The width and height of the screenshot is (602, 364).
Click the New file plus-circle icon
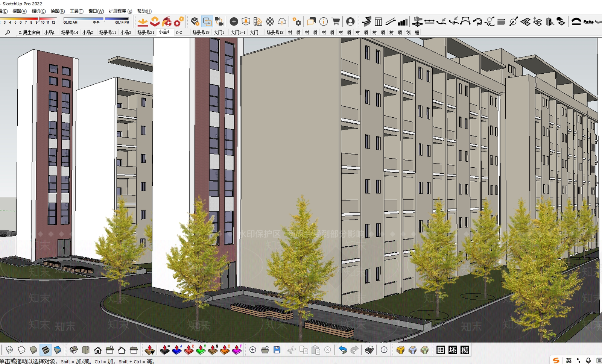click(253, 350)
